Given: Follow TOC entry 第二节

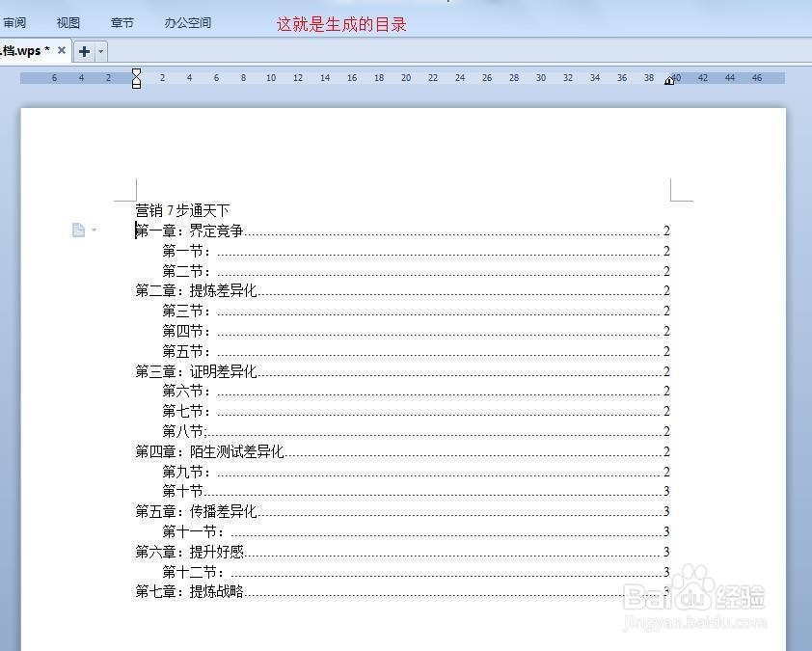Looking at the screenshot, I should [416, 271].
